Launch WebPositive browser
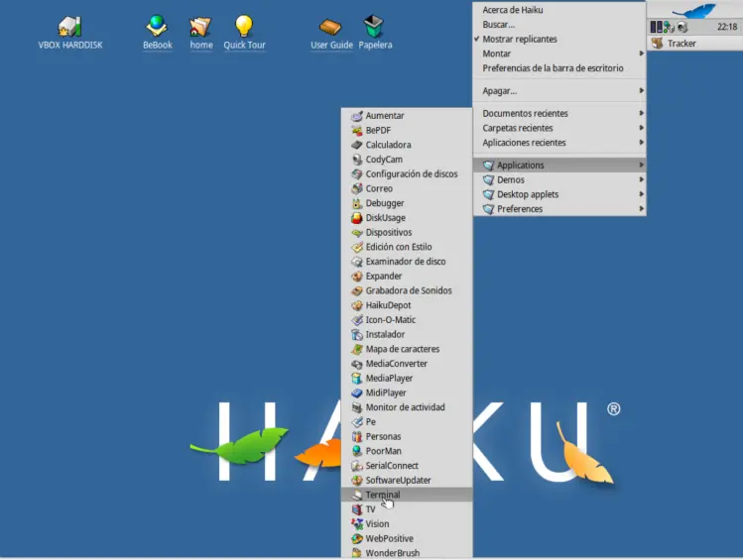Viewport: 743px width, 560px height. point(407,539)
